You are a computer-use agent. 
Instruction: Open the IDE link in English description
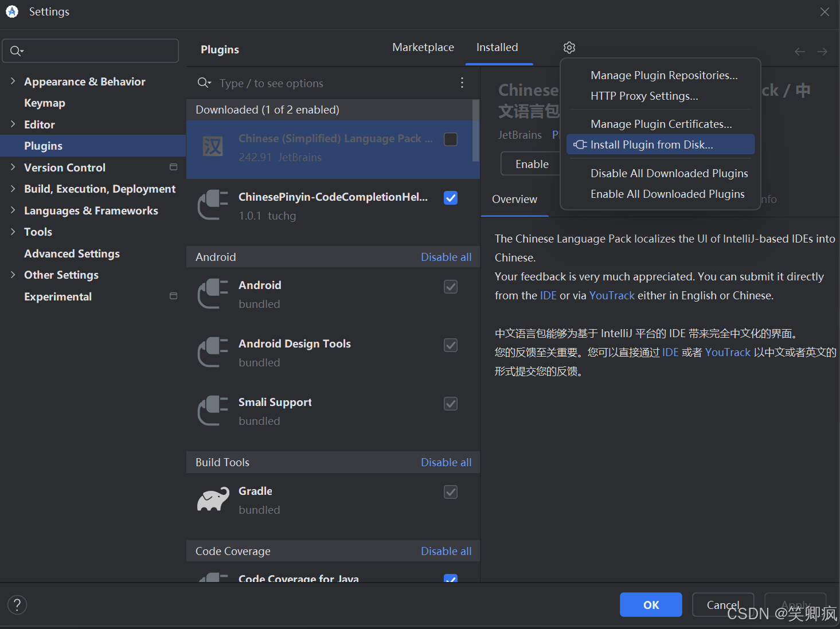[548, 295]
